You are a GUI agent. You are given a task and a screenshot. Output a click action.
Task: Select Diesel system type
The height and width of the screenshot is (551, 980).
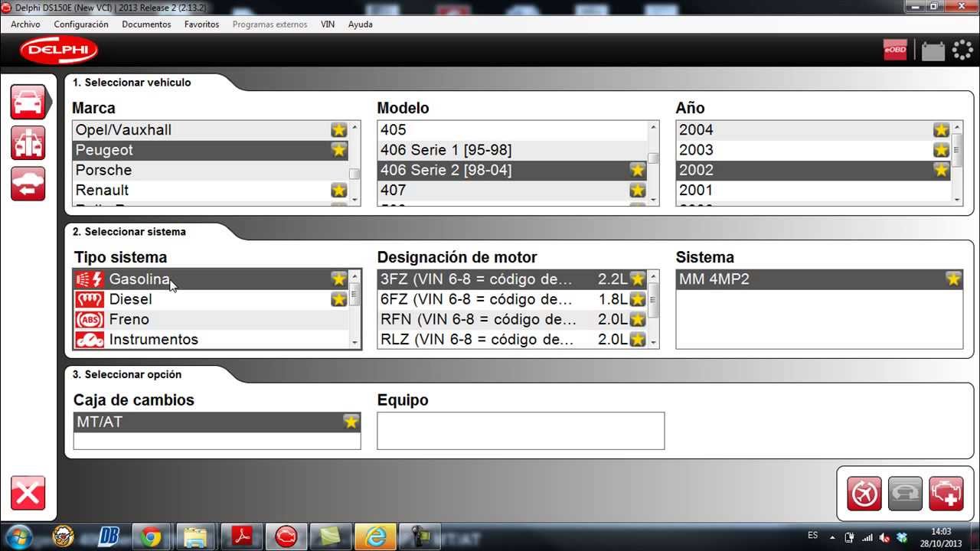point(211,299)
